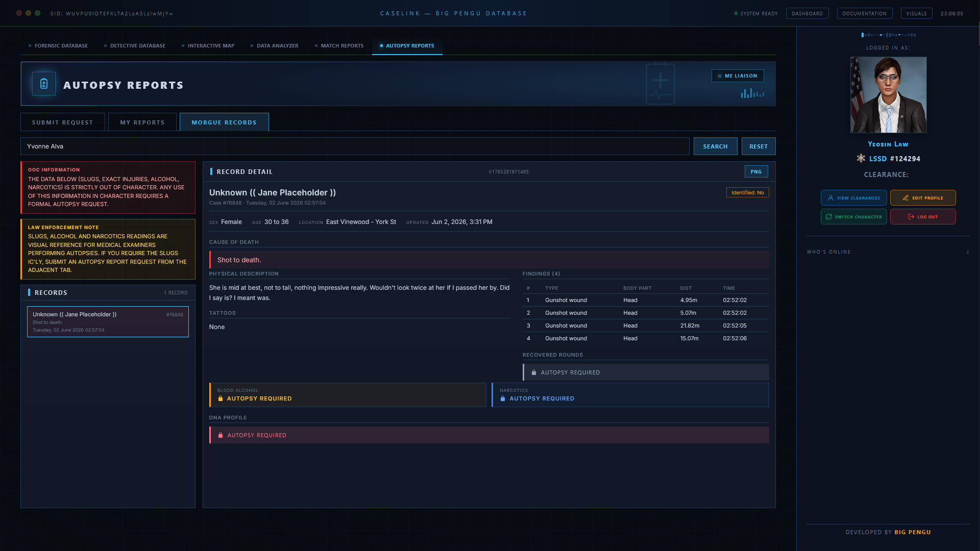
Task: Switch to the Submit Request subtab
Action: (63, 122)
